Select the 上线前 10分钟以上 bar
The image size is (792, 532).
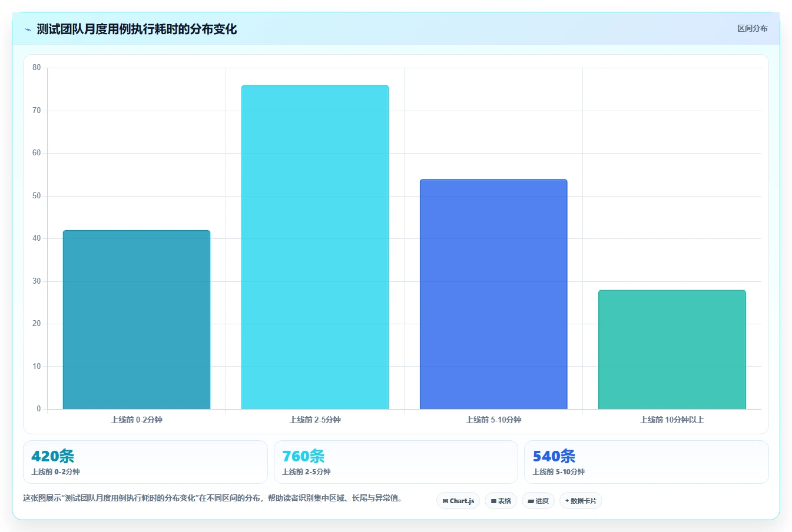click(x=672, y=350)
